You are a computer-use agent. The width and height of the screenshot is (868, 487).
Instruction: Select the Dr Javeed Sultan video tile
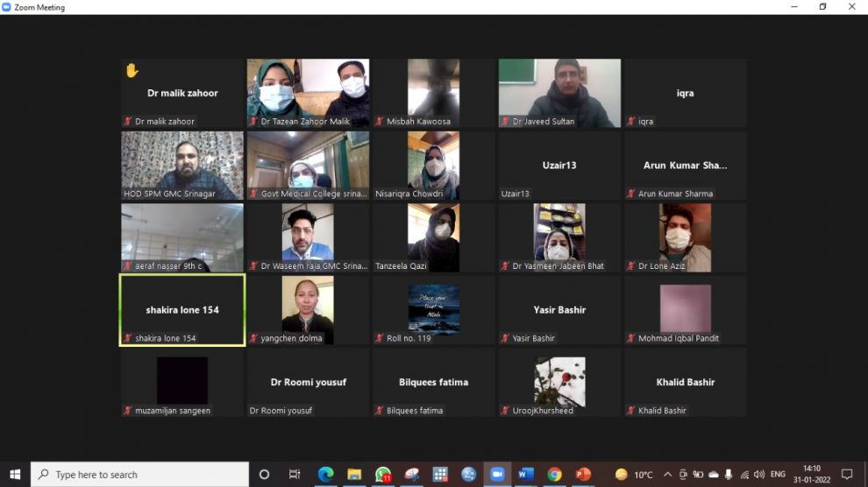point(559,92)
